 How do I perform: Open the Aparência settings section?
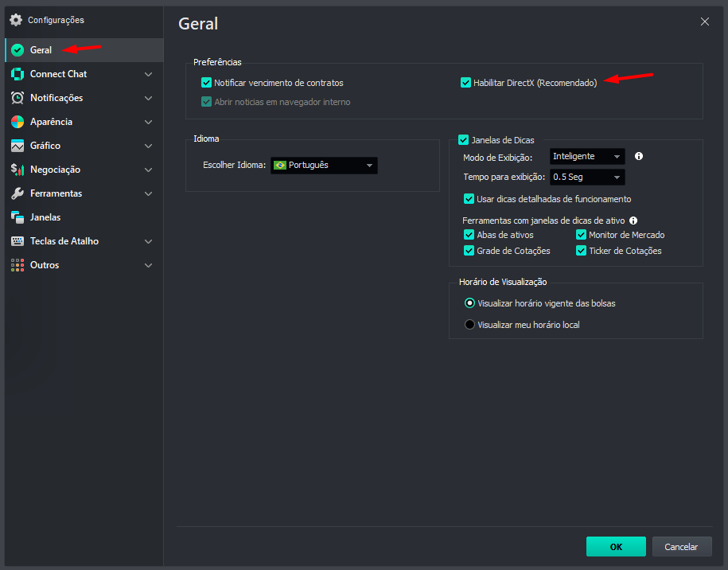[84, 122]
